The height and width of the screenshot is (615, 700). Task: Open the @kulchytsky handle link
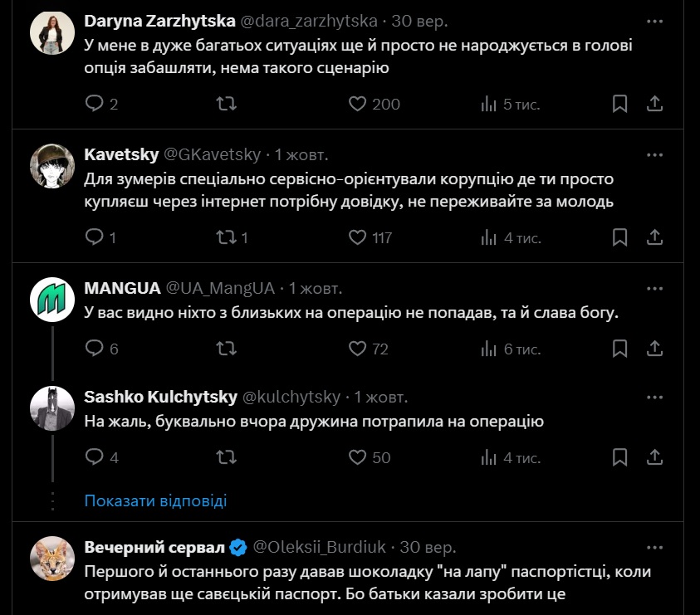(292, 397)
